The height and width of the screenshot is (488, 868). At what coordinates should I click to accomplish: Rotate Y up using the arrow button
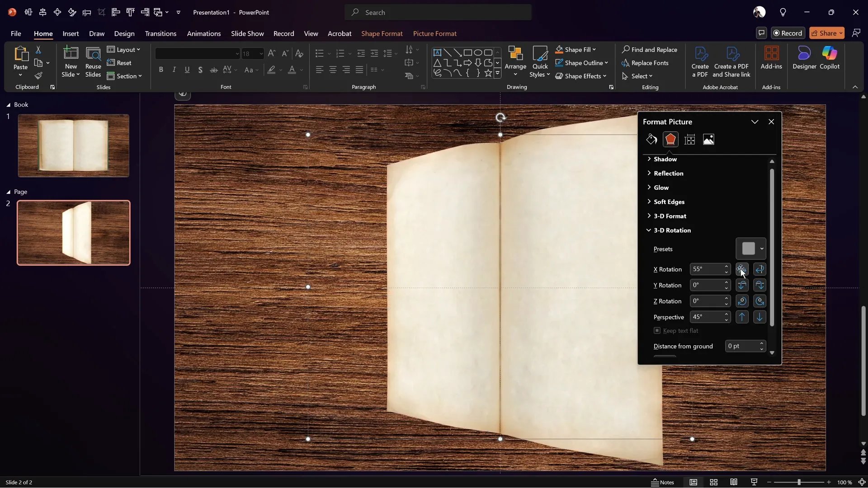click(742, 285)
